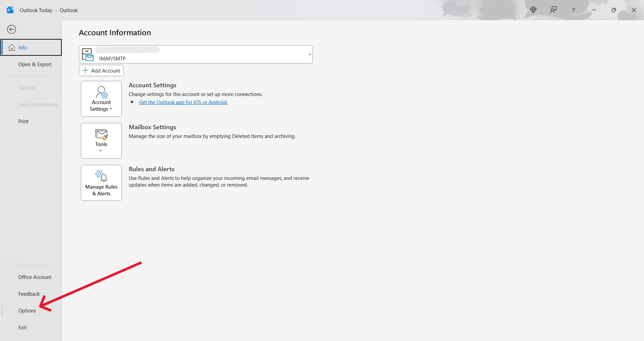644x341 pixels.
Task: Minimize the Outlook window
Action: 594,10
